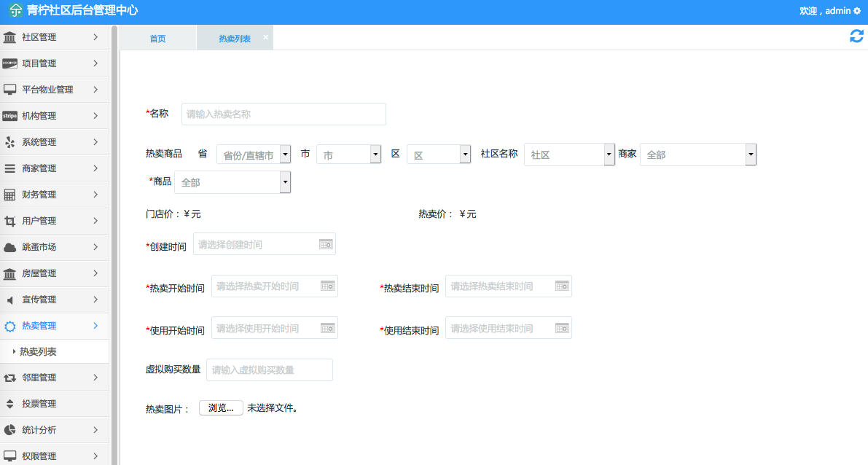Open admin settings gear icon
868x465 pixels.
pyautogui.click(x=857, y=11)
